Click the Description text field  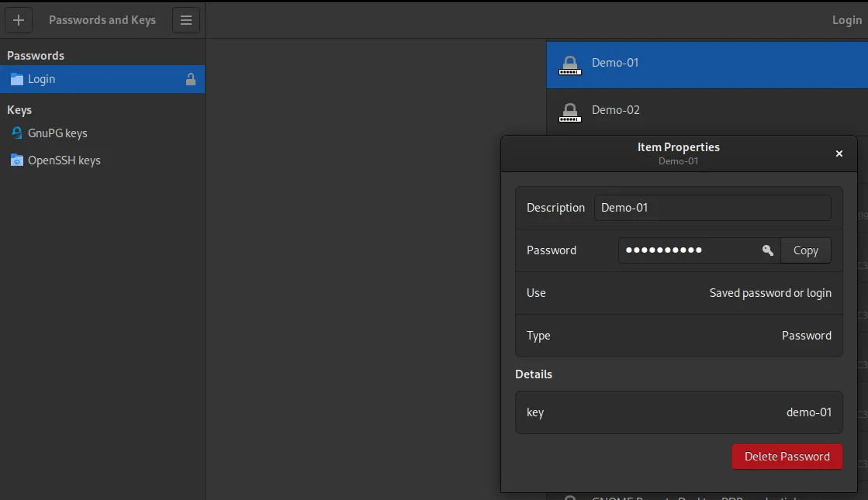coord(712,208)
